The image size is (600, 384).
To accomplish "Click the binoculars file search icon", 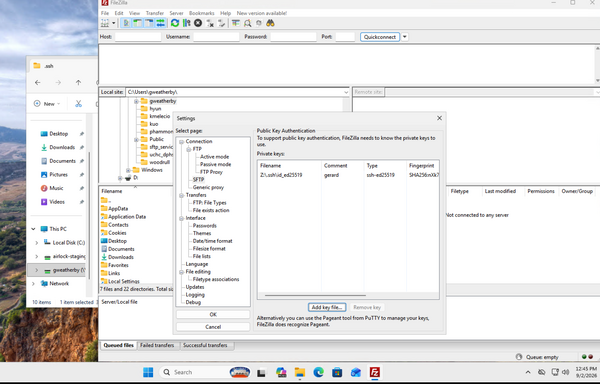I will coord(271,23).
